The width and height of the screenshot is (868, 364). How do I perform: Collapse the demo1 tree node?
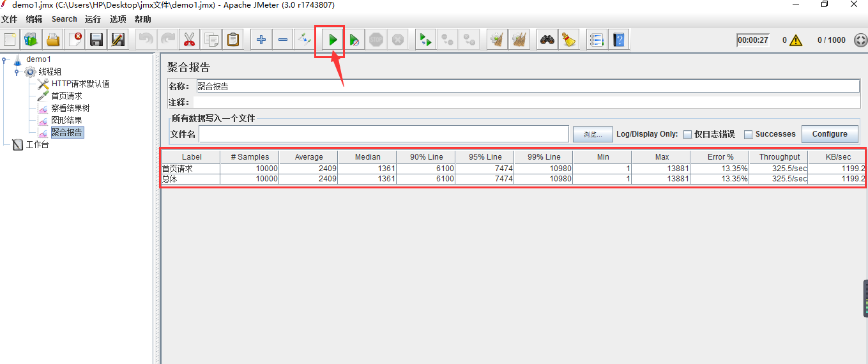(x=4, y=60)
